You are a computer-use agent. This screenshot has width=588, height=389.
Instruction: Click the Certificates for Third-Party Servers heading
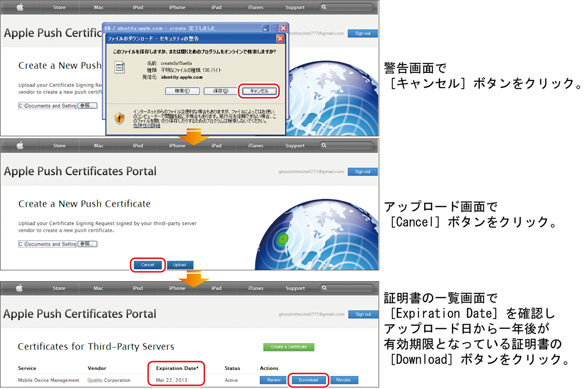tap(96, 346)
